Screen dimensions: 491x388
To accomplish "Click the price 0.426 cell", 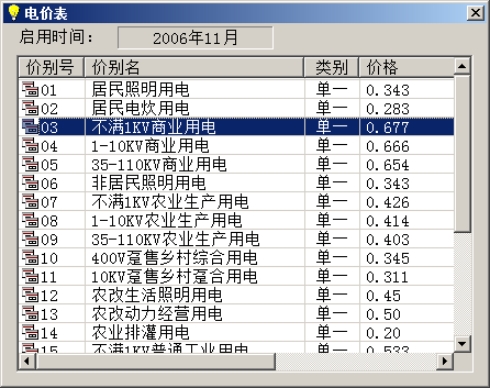I will pyautogui.click(x=388, y=202).
